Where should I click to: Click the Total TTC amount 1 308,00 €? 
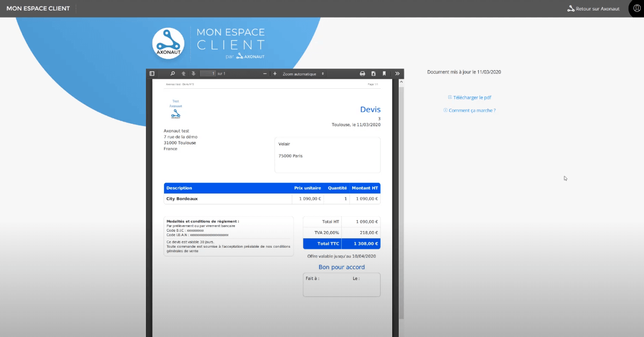[x=366, y=243]
